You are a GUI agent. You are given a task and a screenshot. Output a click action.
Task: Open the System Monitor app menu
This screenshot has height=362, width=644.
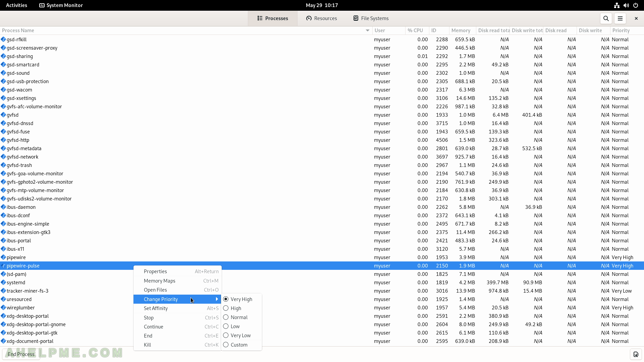click(61, 5)
